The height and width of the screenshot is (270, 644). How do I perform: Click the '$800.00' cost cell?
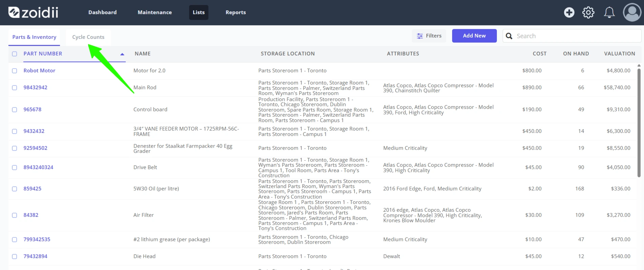532,71
